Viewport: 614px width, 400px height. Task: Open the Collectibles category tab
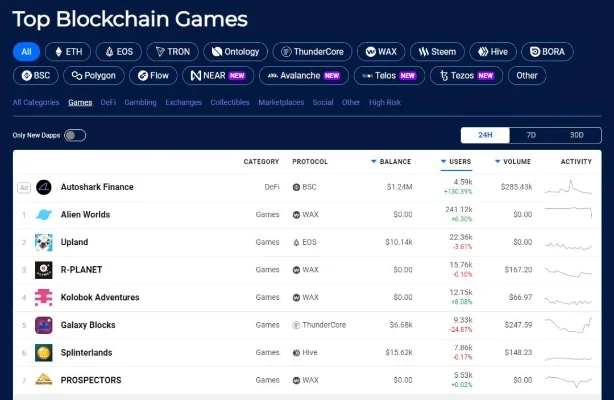click(x=230, y=103)
